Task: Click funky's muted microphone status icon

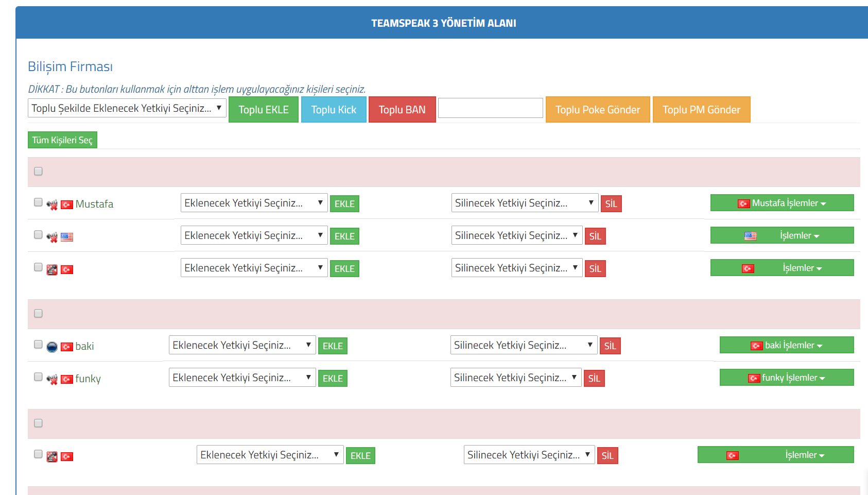Action: 52,380
